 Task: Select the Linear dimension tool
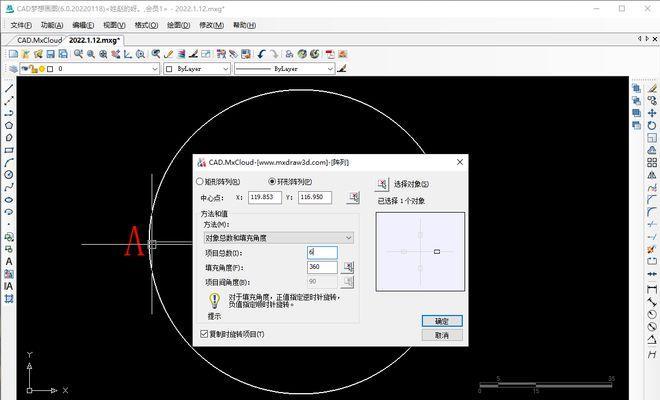coord(652,289)
